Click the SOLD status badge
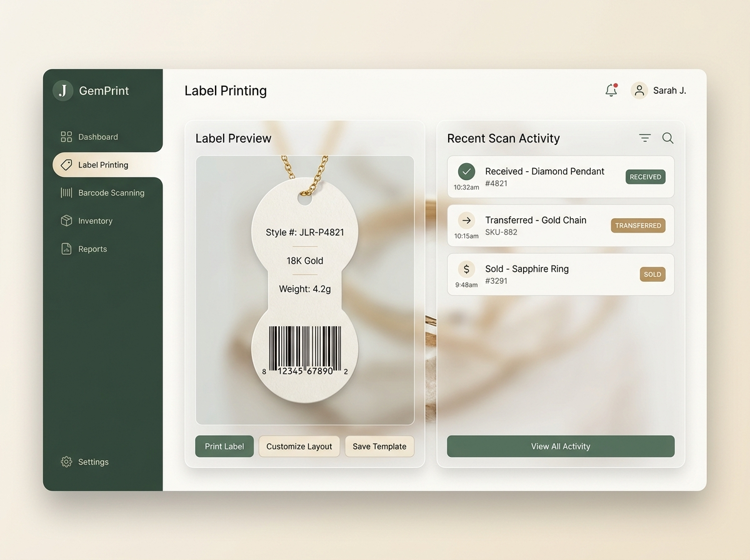This screenshot has height=560, width=750. point(652,274)
